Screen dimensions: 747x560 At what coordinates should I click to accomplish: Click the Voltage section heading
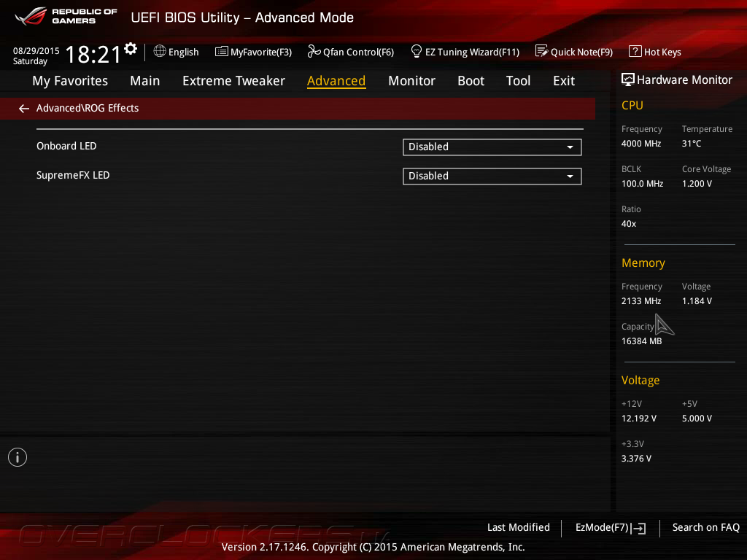pos(640,381)
